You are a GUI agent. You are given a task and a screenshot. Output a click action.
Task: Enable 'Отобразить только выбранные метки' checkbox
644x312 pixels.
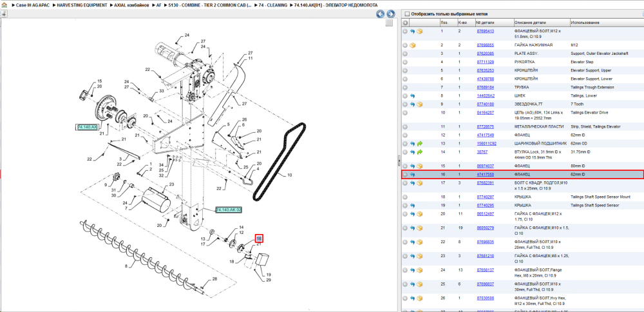pyautogui.click(x=406, y=14)
